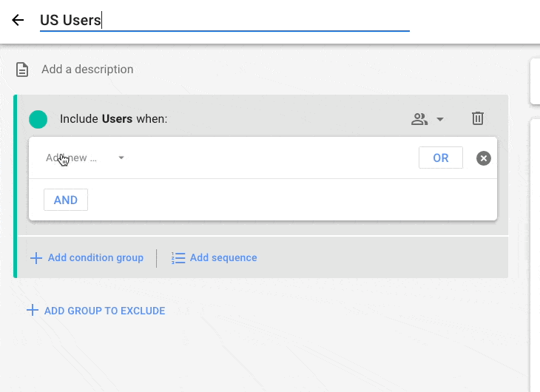The image size is (540, 392).
Task: Click the numbered list icon beside Add sequence
Action: pyautogui.click(x=178, y=258)
